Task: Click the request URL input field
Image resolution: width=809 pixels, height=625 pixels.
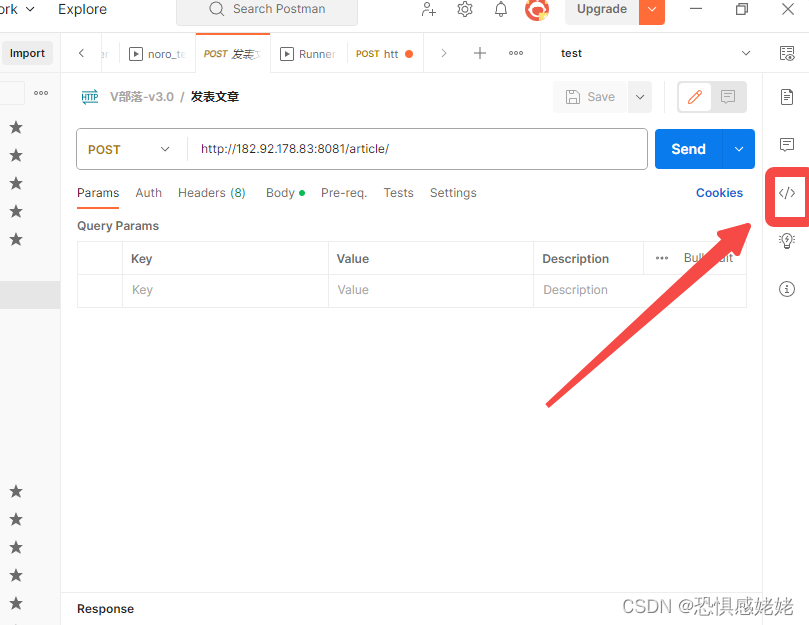Action: (417, 149)
